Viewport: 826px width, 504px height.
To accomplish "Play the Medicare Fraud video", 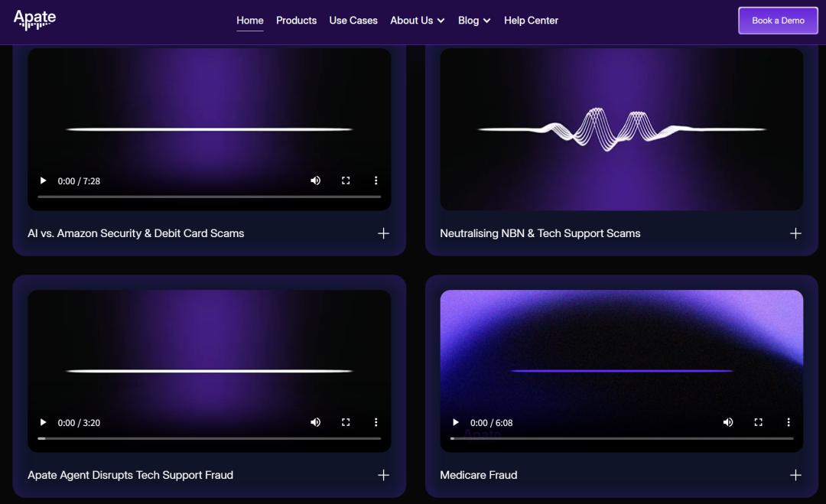I will click(456, 422).
